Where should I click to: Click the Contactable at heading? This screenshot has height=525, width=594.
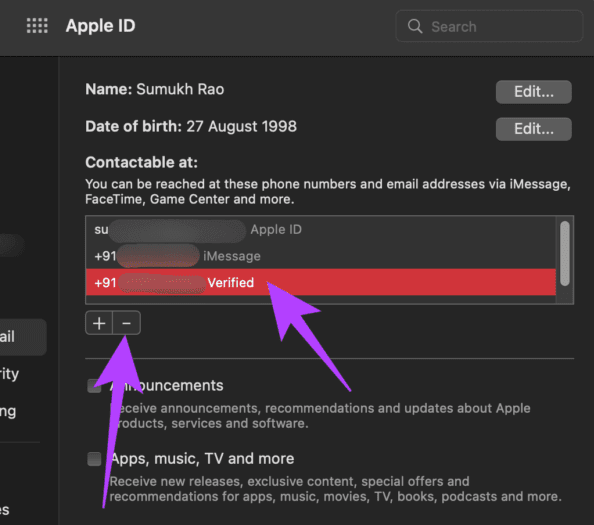(x=141, y=162)
